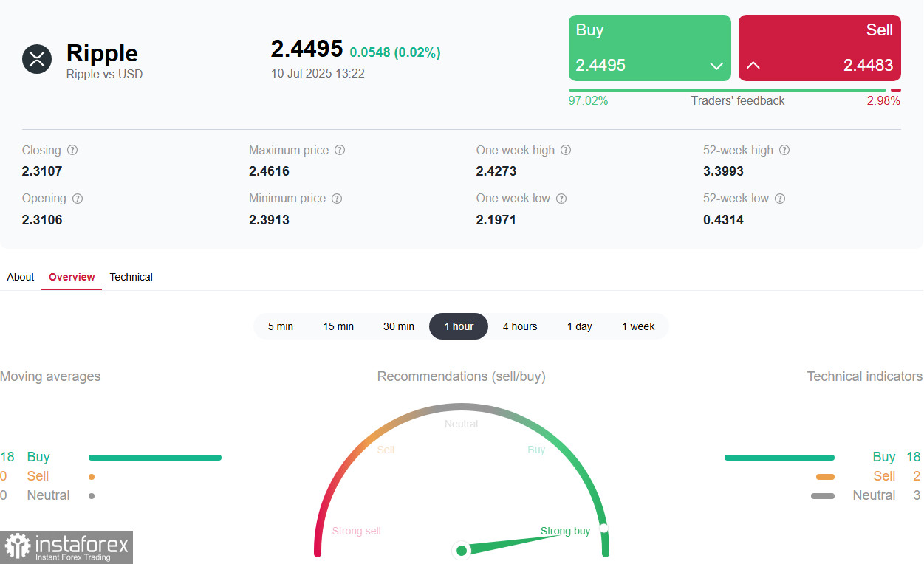The width and height of the screenshot is (924, 564).
Task: Click the Moving averages Buy green bar
Action: 155,458
